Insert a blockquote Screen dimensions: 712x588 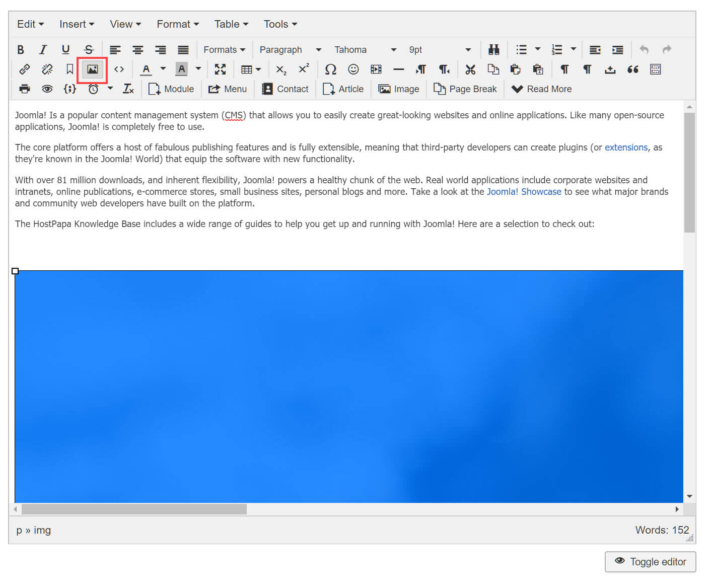pyautogui.click(x=633, y=69)
